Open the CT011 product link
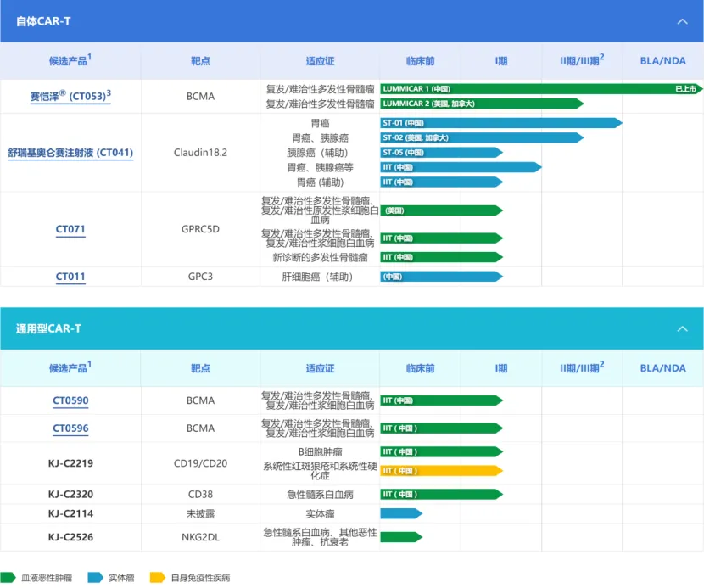The width and height of the screenshot is (704, 588). pyautogui.click(x=70, y=277)
